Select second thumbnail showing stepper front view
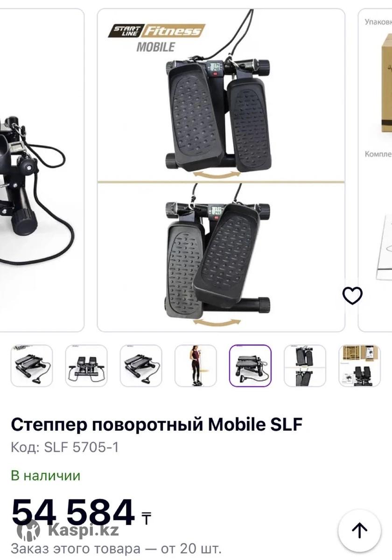The image size is (392, 560). (x=86, y=366)
